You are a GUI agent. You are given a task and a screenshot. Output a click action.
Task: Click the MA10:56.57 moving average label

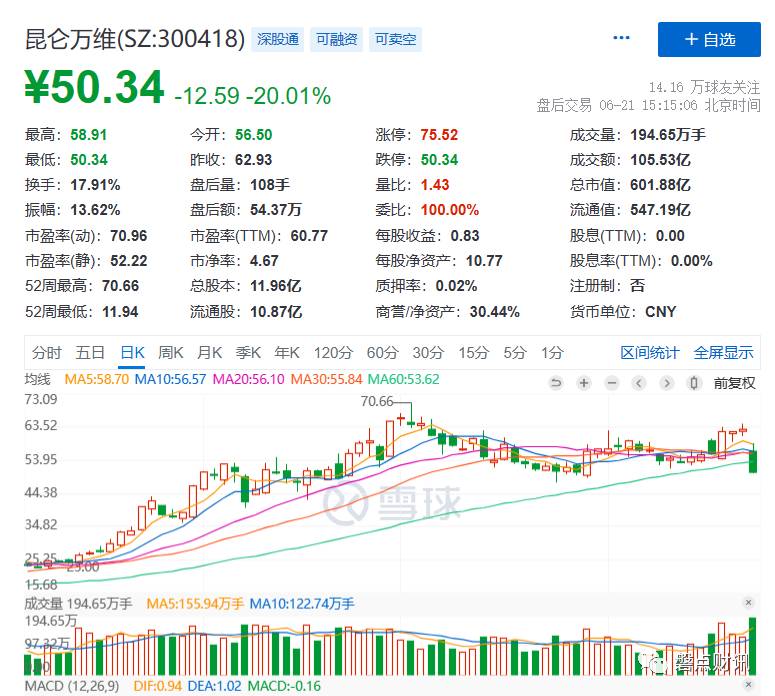[170, 379]
